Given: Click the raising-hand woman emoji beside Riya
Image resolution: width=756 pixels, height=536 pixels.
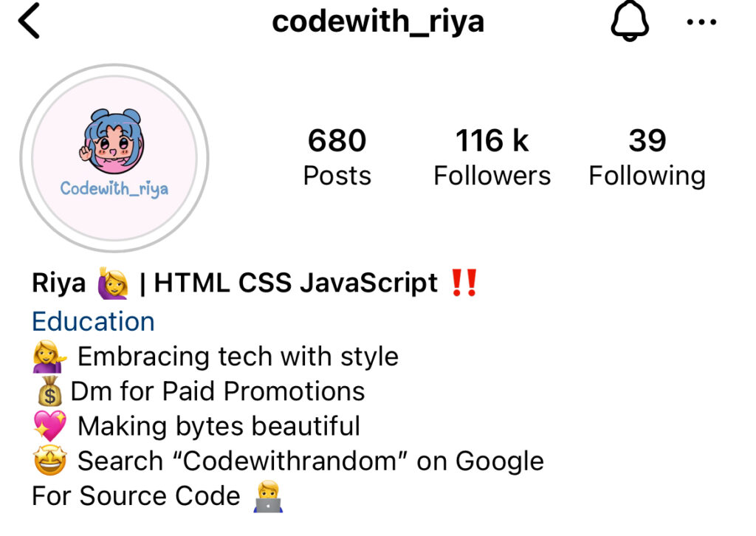Looking at the screenshot, I should [113, 283].
